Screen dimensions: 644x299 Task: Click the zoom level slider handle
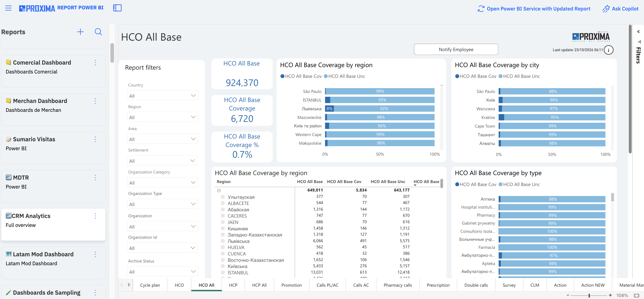(589, 296)
